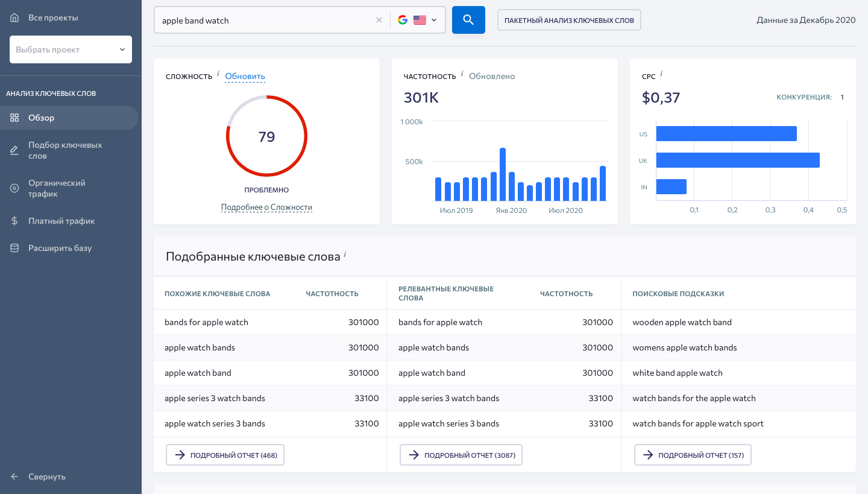
Task: Click the keyword search input field
Action: pyautogui.click(x=265, y=20)
